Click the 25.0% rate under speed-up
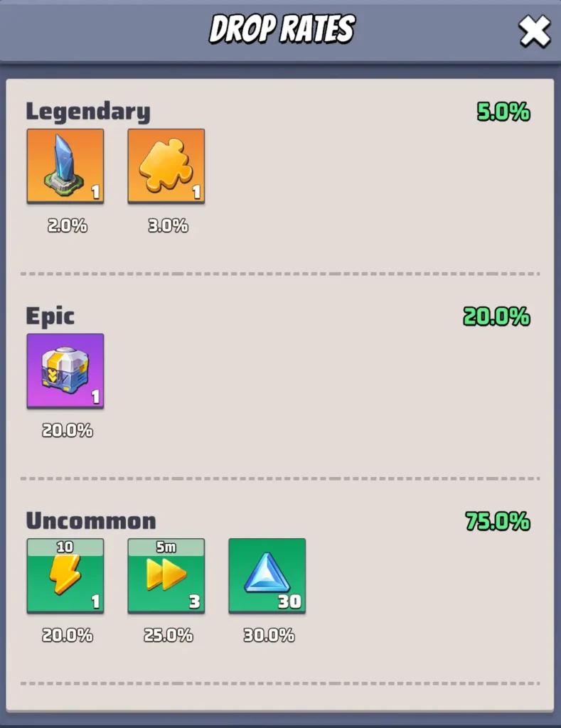This screenshot has width=561, height=728. [x=168, y=635]
